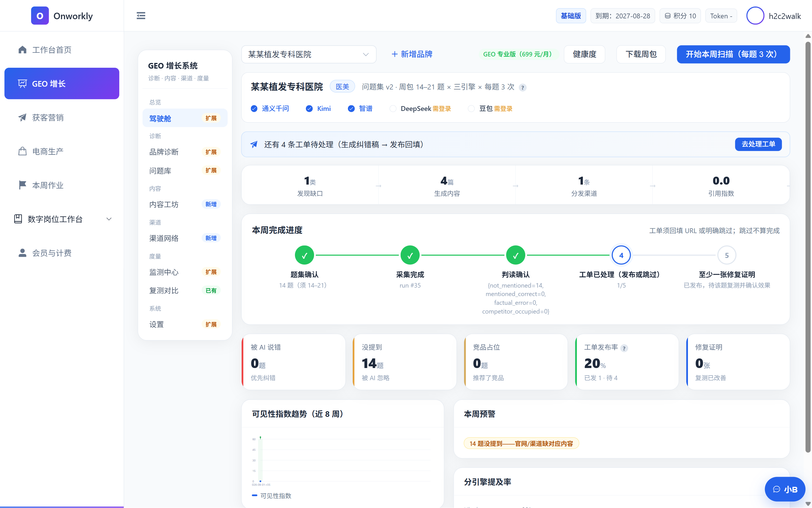Uncheck the Kimi engine

point(309,109)
